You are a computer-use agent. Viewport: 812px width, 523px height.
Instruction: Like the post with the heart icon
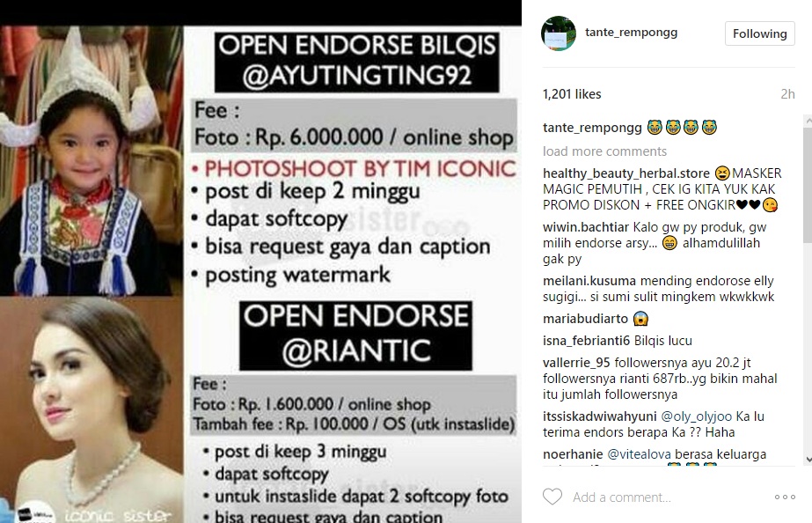552,497
